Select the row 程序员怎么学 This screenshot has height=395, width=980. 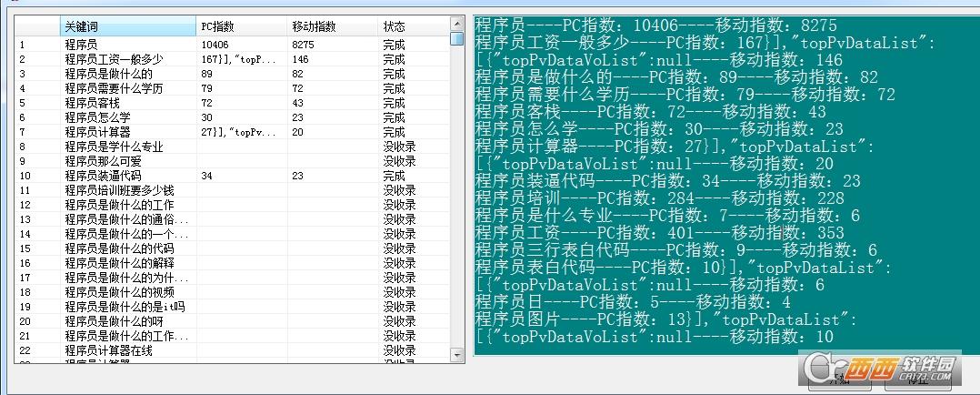232,117
